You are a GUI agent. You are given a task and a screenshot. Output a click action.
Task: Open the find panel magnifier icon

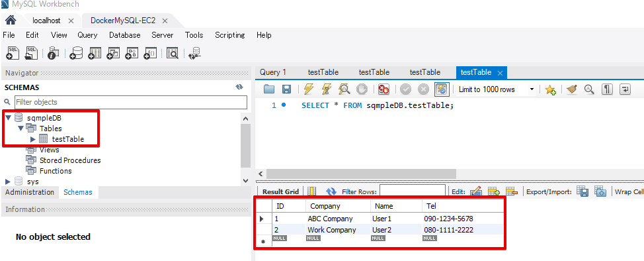pyautogui.click(x=589, y=89)
